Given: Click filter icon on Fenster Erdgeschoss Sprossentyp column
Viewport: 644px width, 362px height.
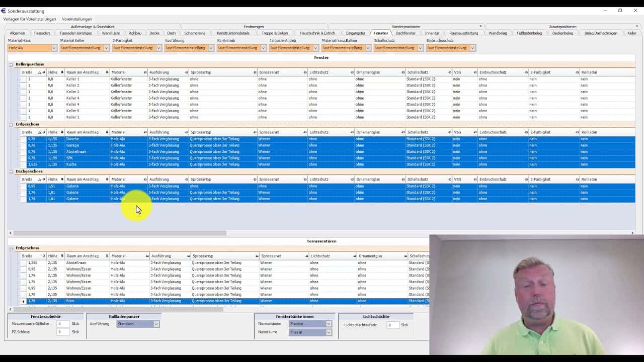Looking at the screenshot, I should pos(255,132).
